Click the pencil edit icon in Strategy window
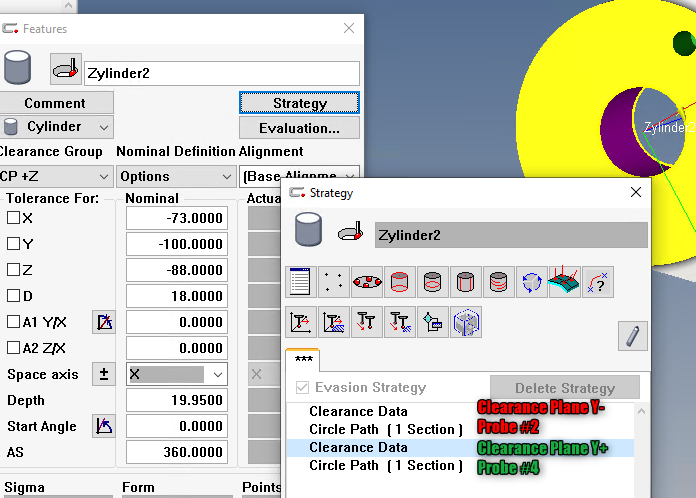 pyautogui.click(x=631, y=334)
